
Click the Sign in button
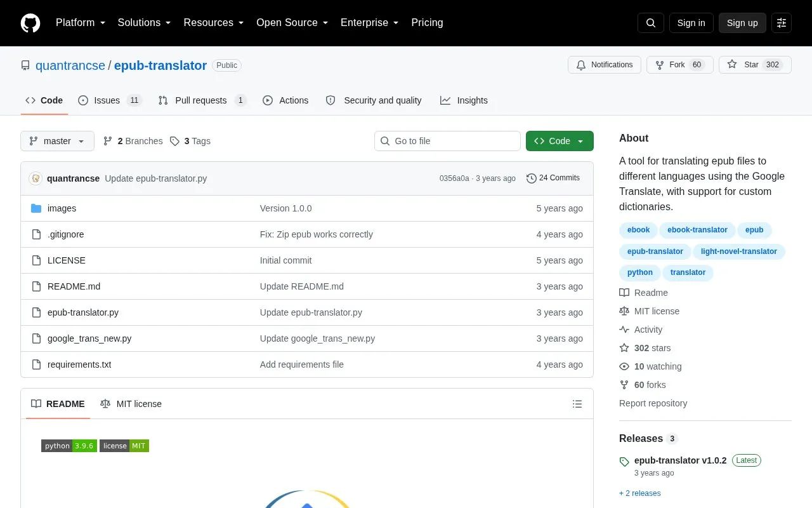[691, 23]
